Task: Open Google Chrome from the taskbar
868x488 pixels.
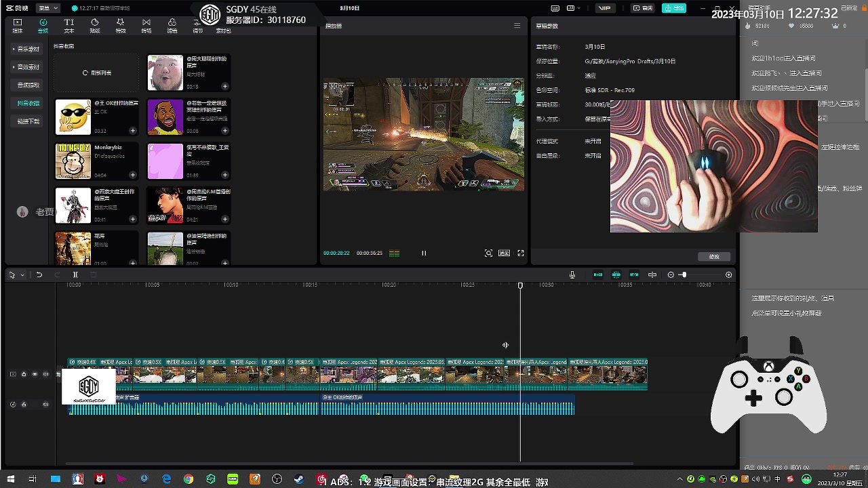Action: click(x=189, y=479)
